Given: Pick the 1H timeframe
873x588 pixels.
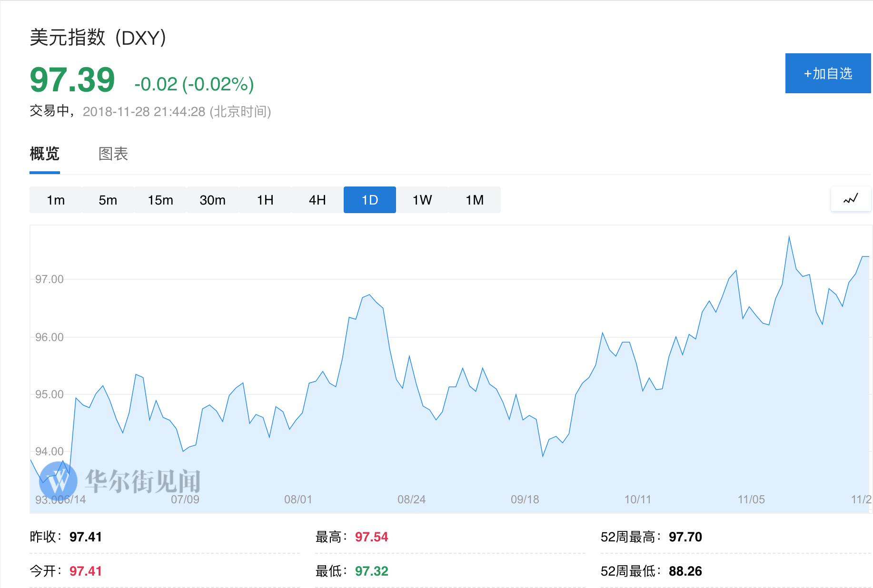Looking at the screenshot, I should [x=265, y=200].
